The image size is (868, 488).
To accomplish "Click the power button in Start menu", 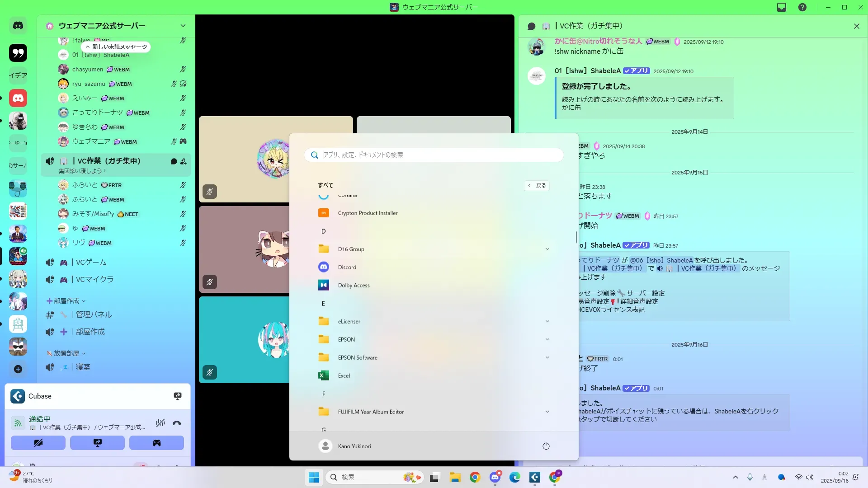I will (x=546, y=446).
